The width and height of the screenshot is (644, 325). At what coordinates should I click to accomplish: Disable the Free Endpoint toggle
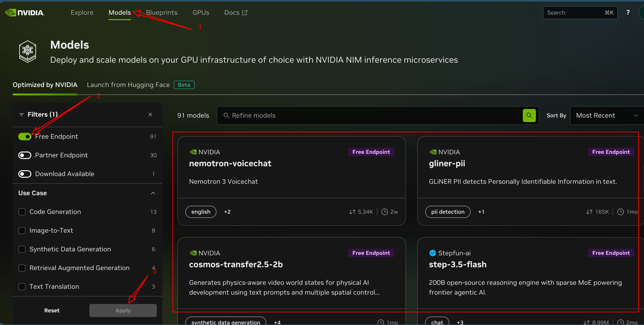coord(25,136)
